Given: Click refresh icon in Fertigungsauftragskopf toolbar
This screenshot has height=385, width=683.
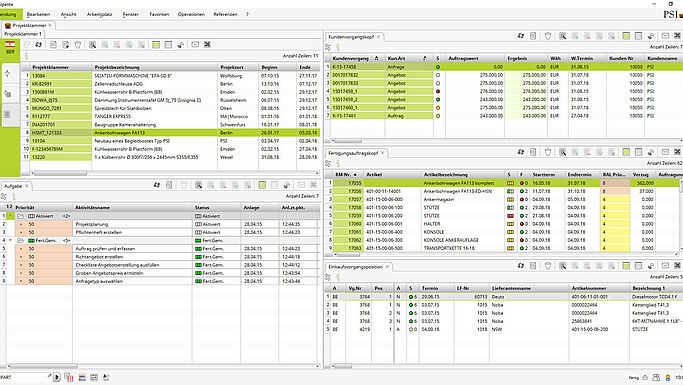Looking at the screenshot, I should pos(521,152).
